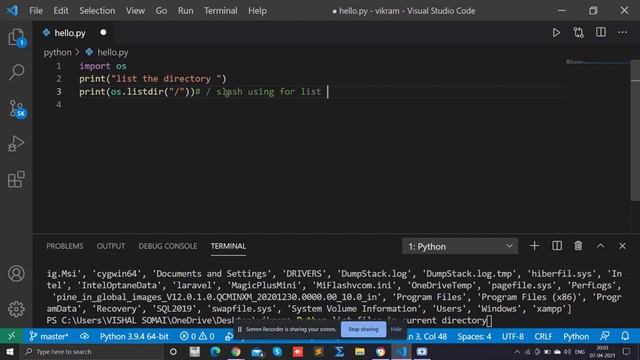The image size is (640, 360).
Task: Kill terminal with trash icon
Action: point(578,246)
